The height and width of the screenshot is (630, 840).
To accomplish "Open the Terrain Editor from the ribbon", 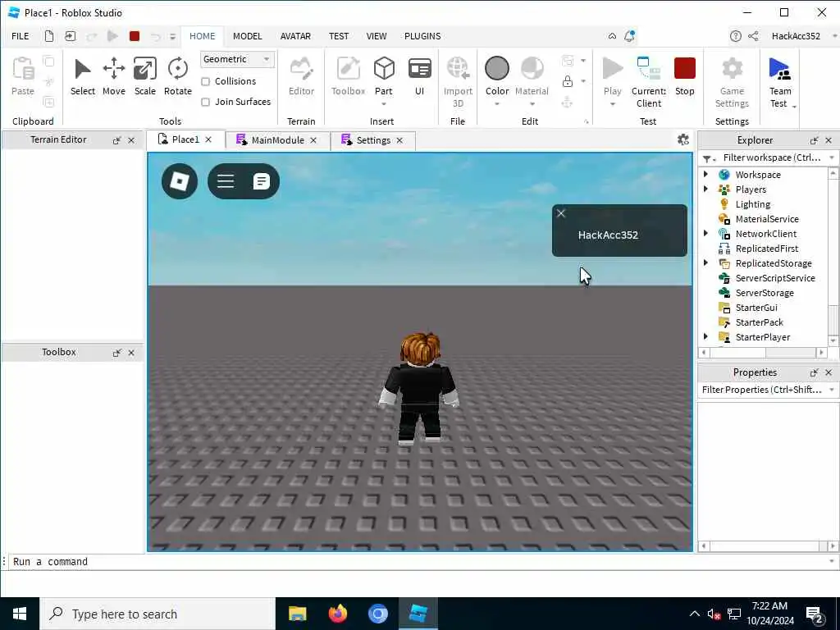I will click(x=301, y=76).
